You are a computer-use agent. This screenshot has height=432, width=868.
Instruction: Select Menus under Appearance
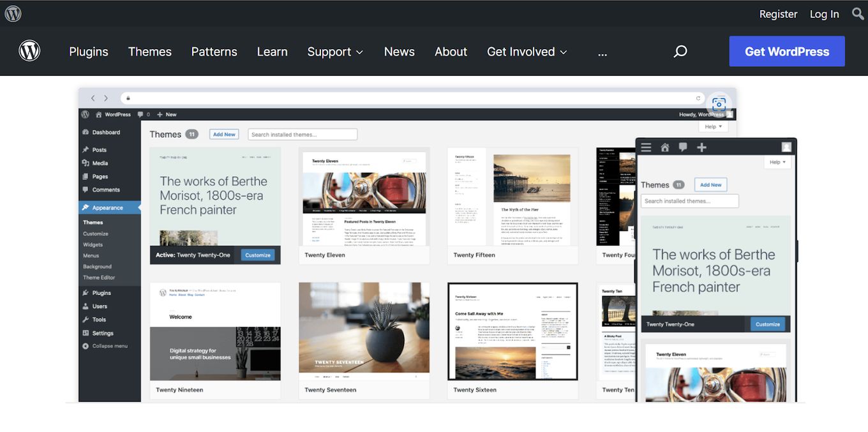pyautogui.click(x=91, y=255)
